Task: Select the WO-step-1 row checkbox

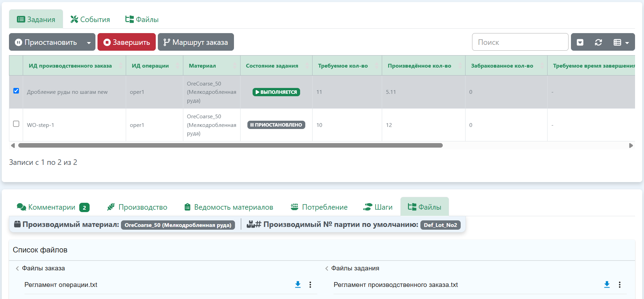Action: 16,124
